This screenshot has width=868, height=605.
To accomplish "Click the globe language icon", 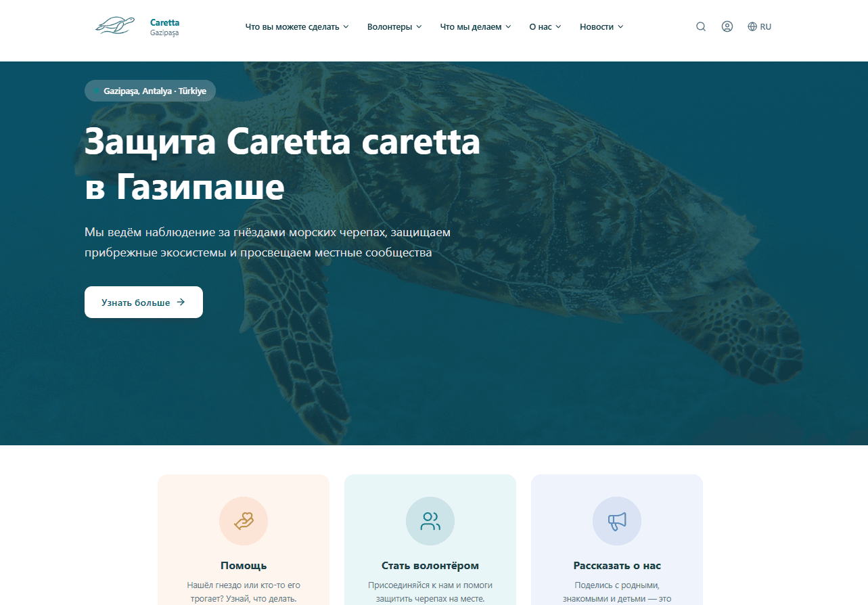I will pyautogui.click(x=752, y=27).
